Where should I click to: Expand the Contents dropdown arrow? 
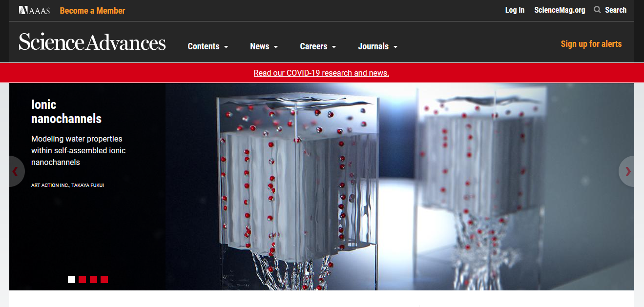(226, 47)
